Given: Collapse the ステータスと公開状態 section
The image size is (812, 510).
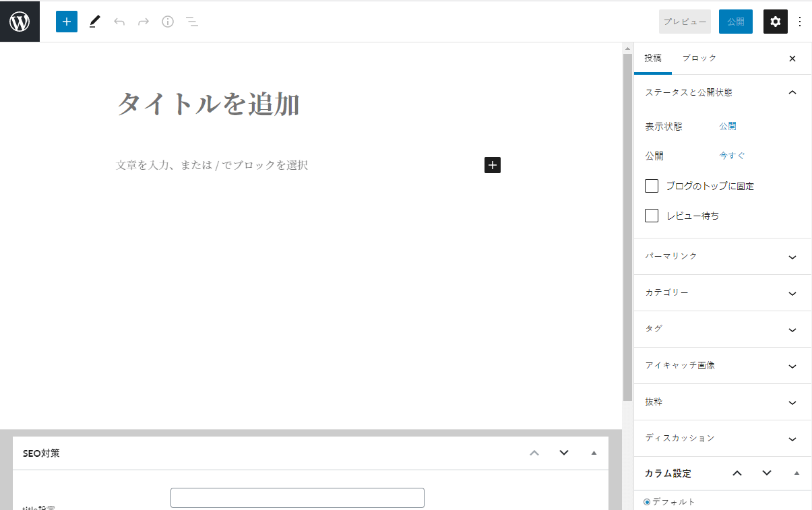Looking at the screenshot, I should coord(792,92).
